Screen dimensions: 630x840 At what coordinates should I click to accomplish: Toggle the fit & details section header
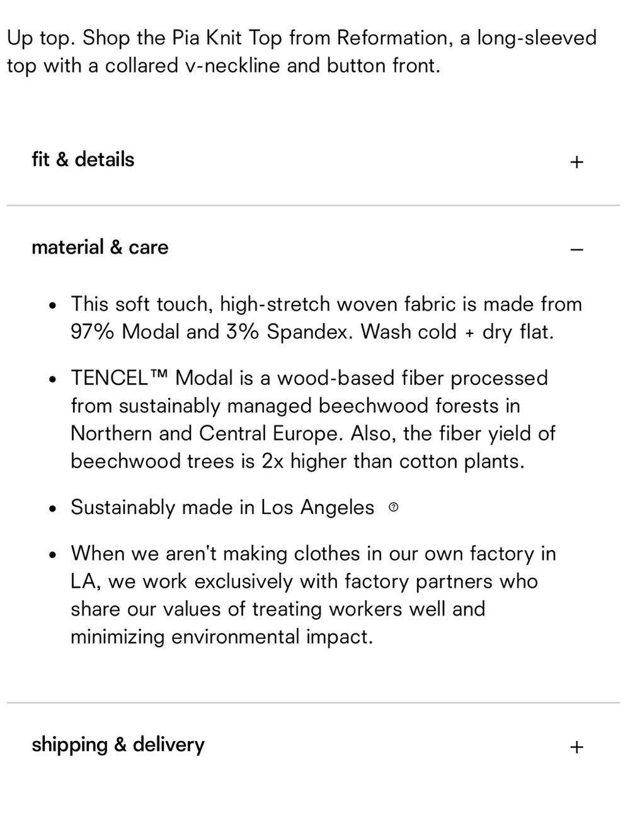click(313, 160)
